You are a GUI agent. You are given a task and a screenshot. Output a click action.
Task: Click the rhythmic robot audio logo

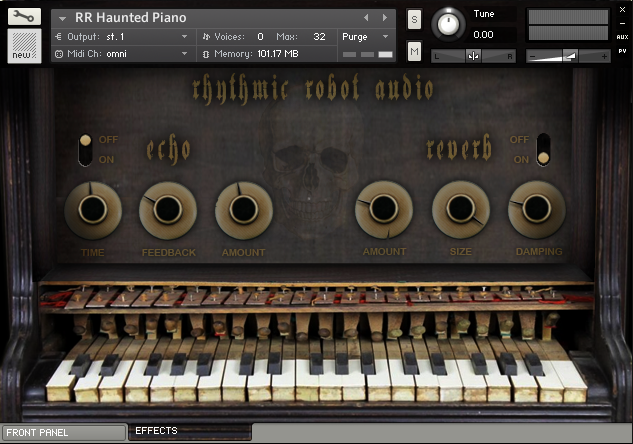coord(313,88)
